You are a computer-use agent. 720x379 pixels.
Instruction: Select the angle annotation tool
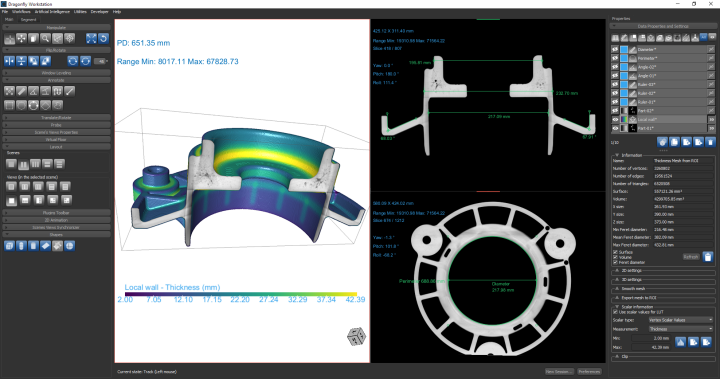point(34,91)
